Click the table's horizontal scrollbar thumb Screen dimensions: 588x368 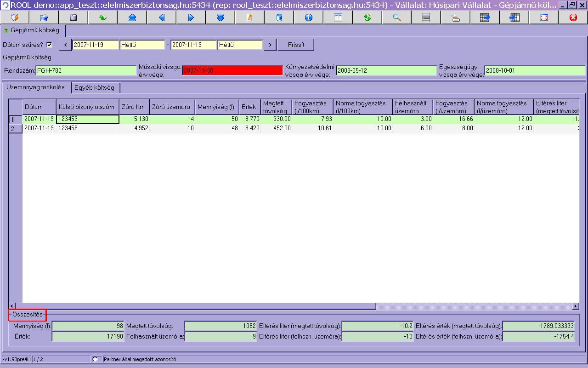[x=196, y=306]
